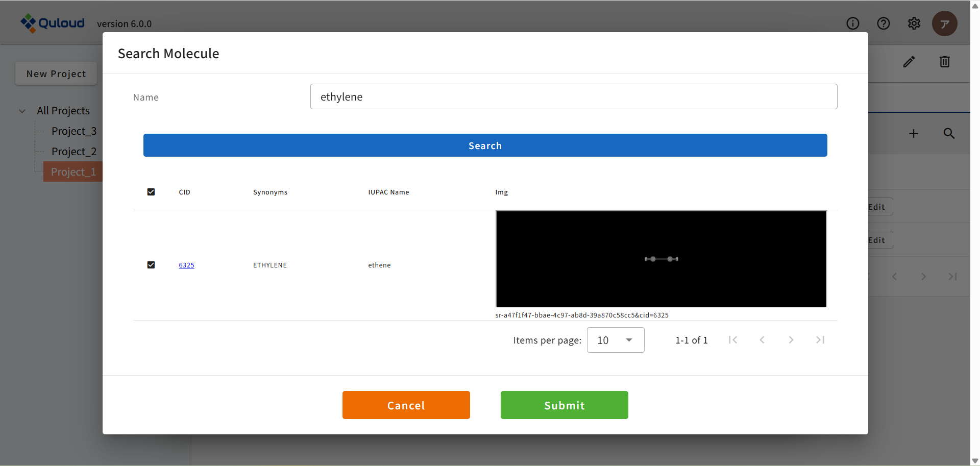Click the molecule Name input field

point(573,97)
